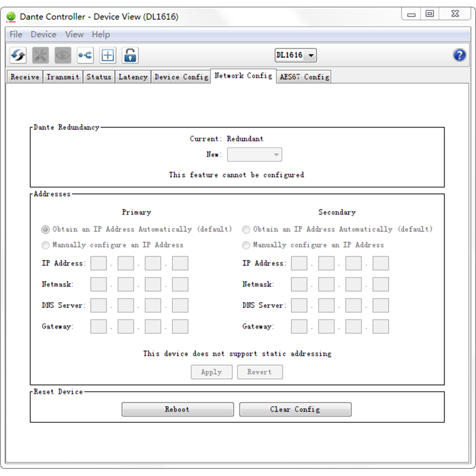
Task: Switch to the Latency tab
Action: click(133, 77)
